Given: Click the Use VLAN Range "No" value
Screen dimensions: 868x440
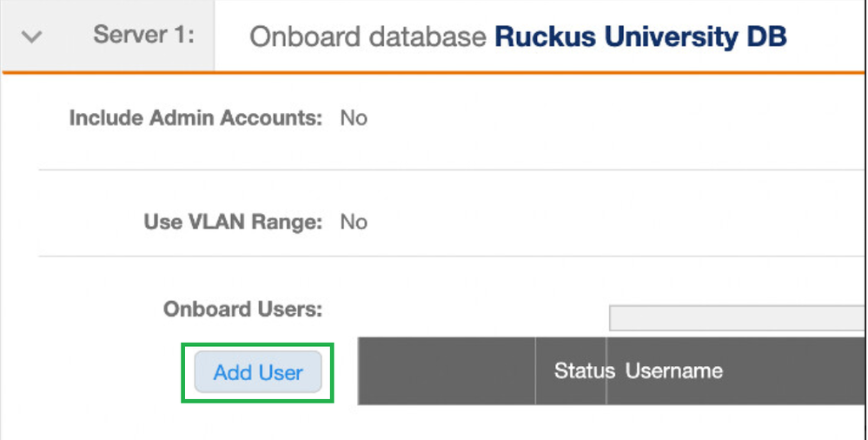Looking at the screenshot, I should tap(354, 222).
